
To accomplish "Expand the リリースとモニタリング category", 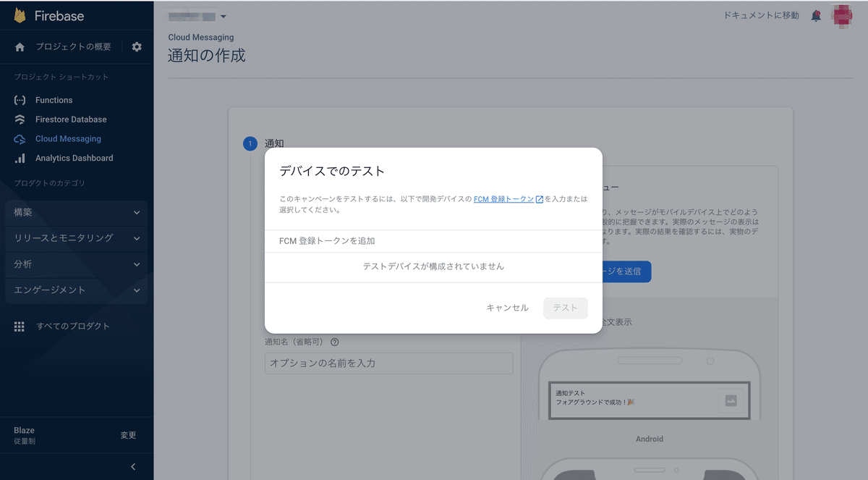I will click(77, 238).
